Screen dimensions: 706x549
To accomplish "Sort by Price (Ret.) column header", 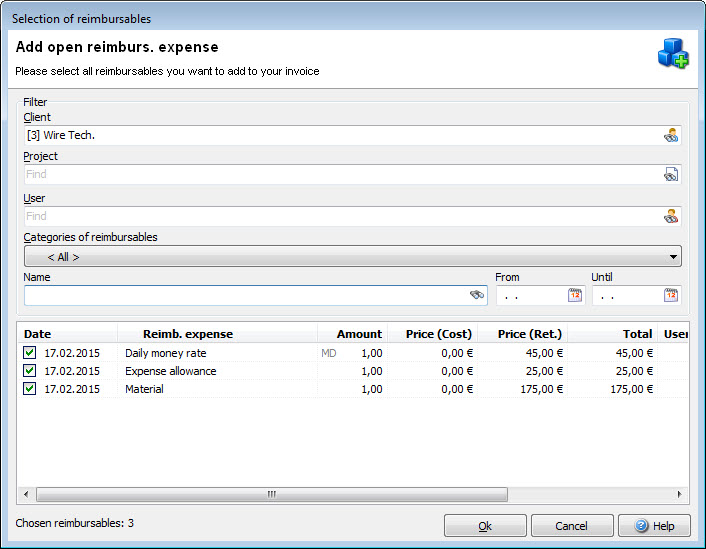I will [523, 334].
